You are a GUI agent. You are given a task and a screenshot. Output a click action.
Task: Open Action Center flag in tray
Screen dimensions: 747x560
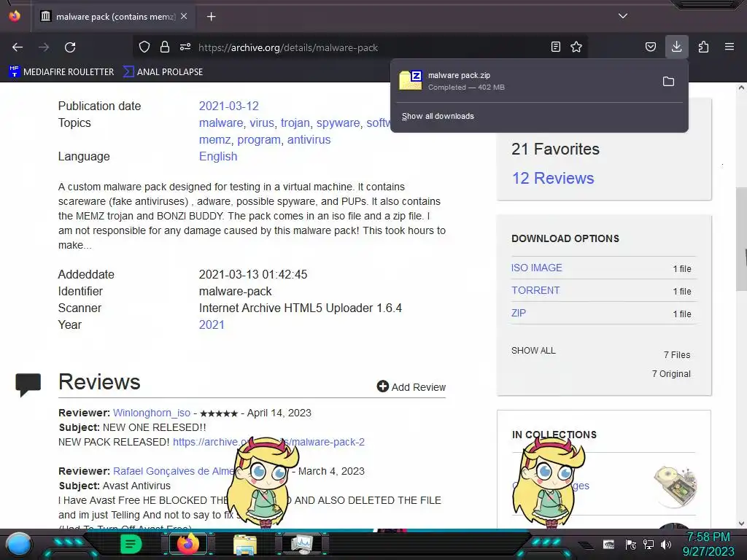pyautogui.click(x=631, y=545)
